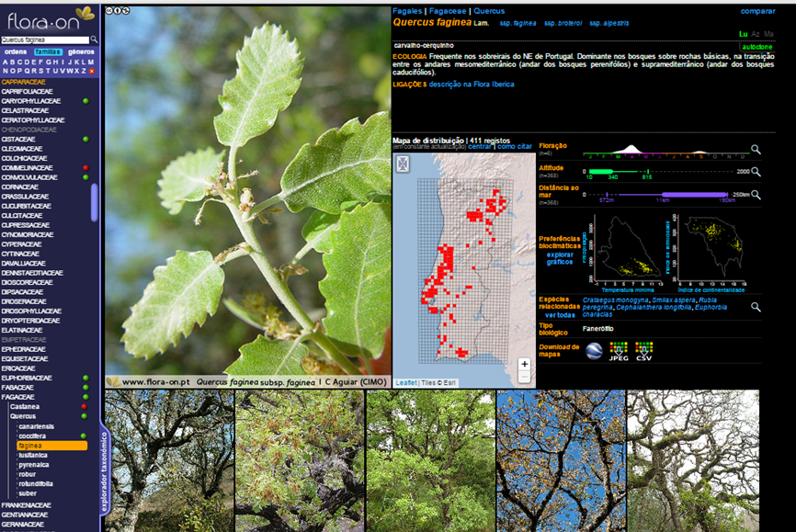Select the species rotundifolia

click(x=36, y=484)
